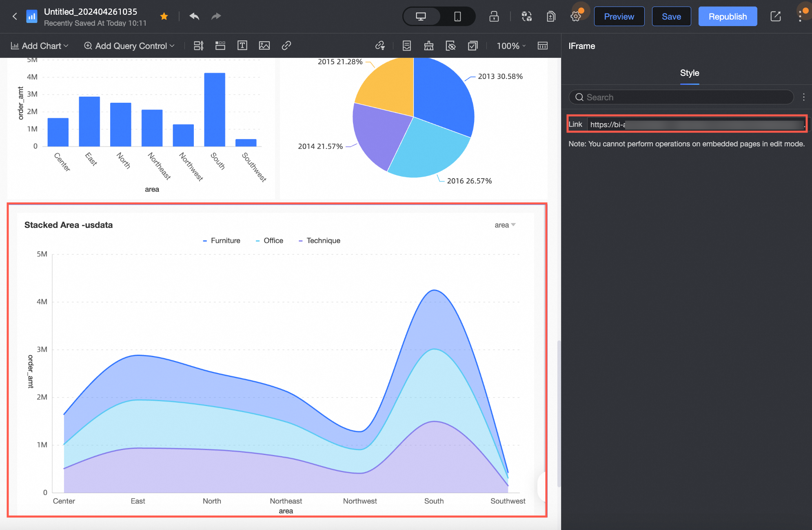This screenshot has width=812, height=530.
Task: Open the Add Query Control dropdown
Action: tap(129, 46)
